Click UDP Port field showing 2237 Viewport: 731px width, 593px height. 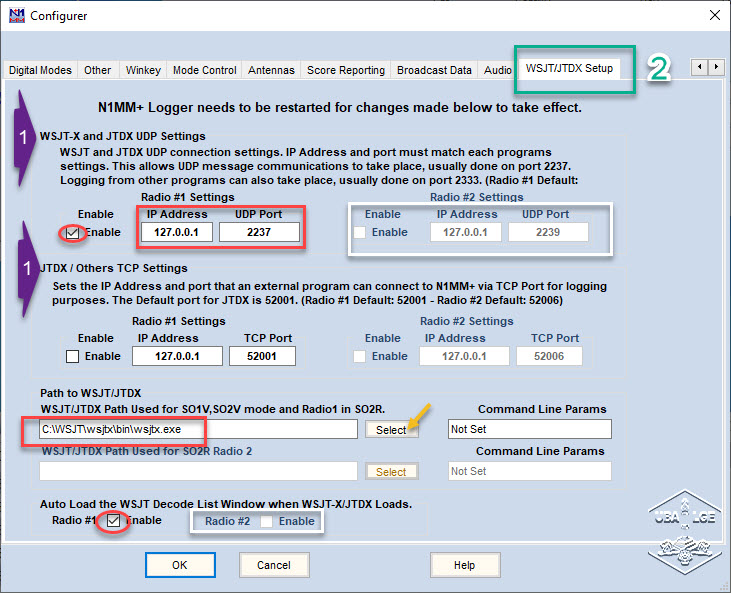pyautogui.click(x=259, y=232)
